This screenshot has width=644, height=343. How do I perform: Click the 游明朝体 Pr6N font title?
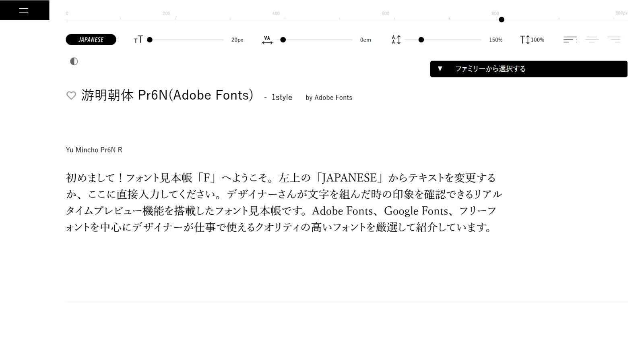coord(167,95)
